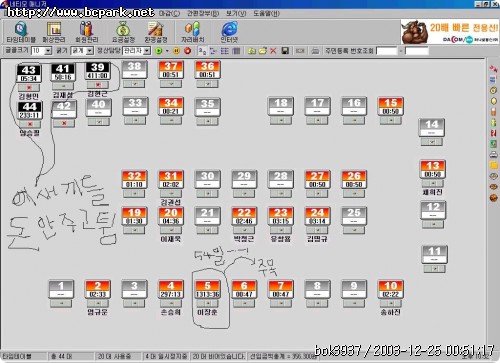Select seat 5 monitor showing 1313:36
500x363 pixels.
pos(207,289)
